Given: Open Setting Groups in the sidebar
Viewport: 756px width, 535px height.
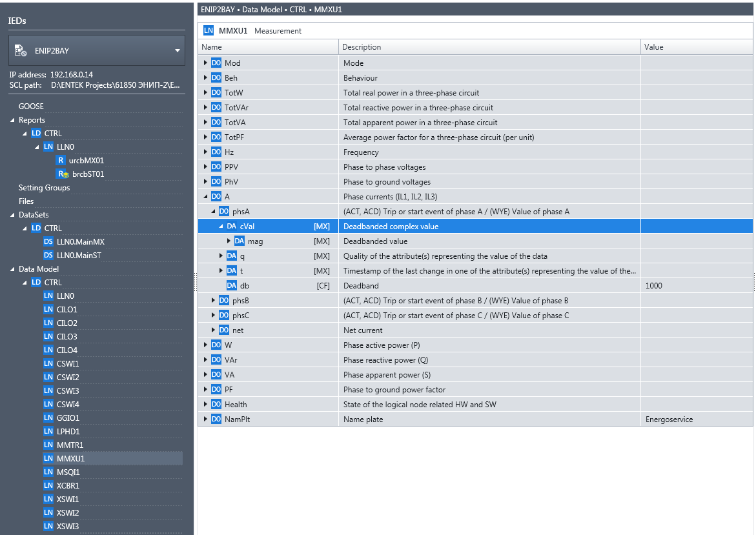Looking at the screenshot, I should pyautogui.click(x=44, y=188).
